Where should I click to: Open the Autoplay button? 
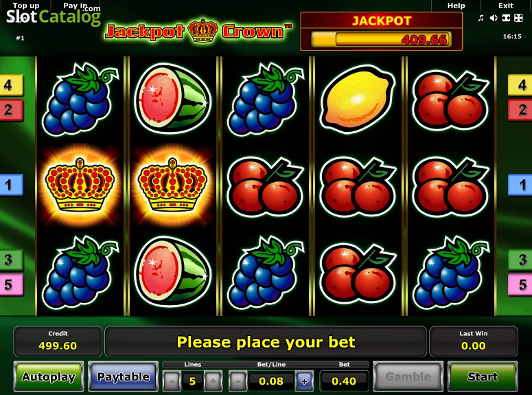tap(49, 376)
